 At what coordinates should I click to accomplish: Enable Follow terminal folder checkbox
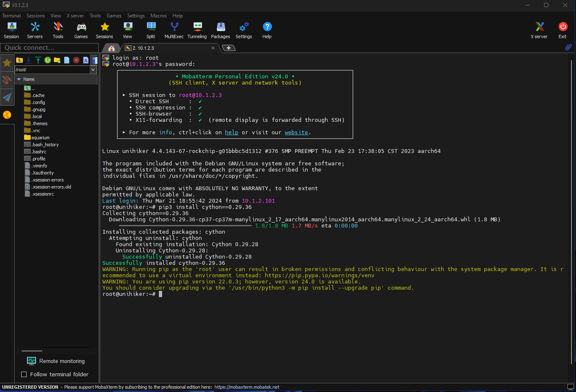click(x=24, y=375)
